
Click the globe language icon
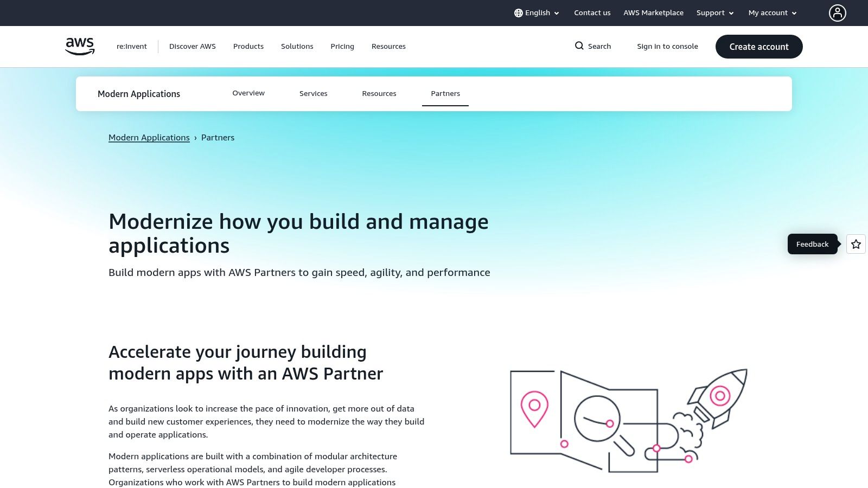tap(519, 12)
